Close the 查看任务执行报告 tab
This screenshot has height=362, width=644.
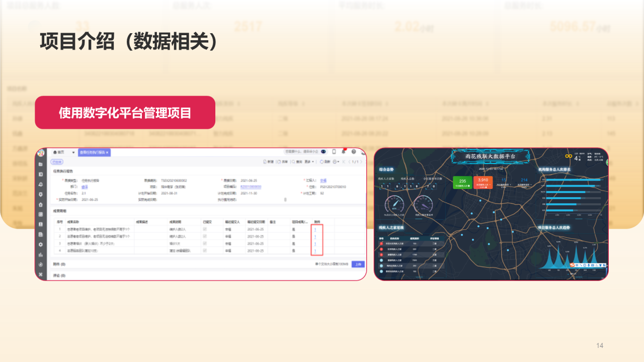coord(107,152)
